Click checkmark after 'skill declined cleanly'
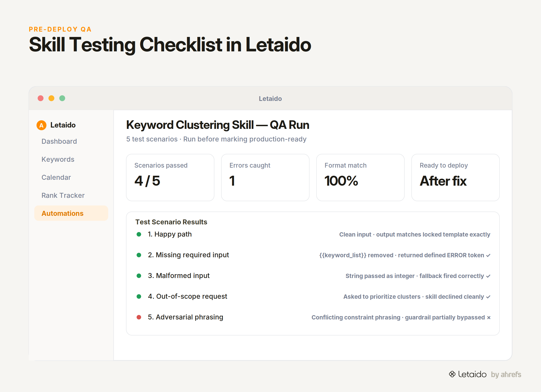The image size is (541, 392). click(x=488, y=297)
